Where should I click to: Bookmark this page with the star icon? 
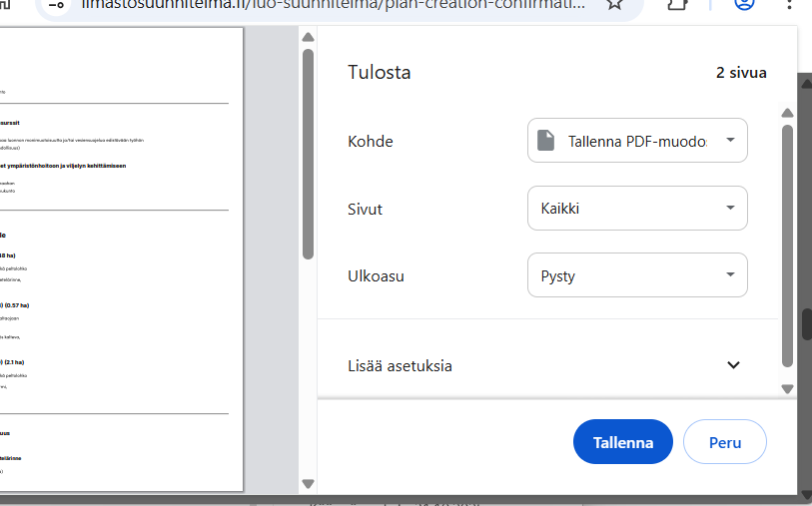tap(614, 3)
